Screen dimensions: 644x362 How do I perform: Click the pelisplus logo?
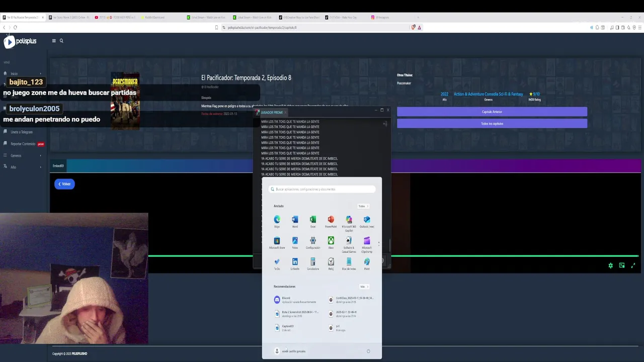coord(20,42)
